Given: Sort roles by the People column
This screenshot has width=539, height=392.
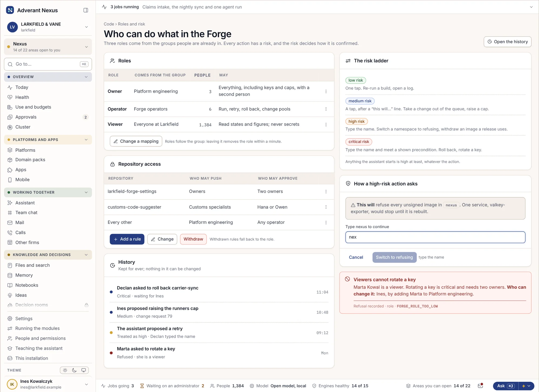Looking at the screenshot, I should tap(202, 75).
